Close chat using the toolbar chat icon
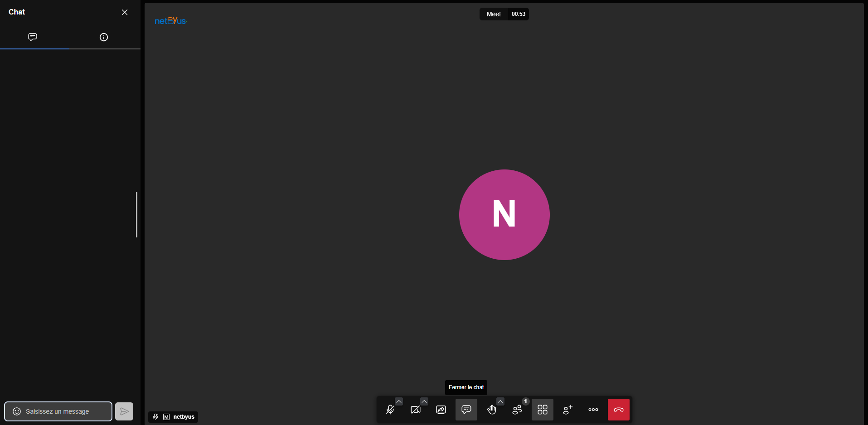 click(466, 410)
